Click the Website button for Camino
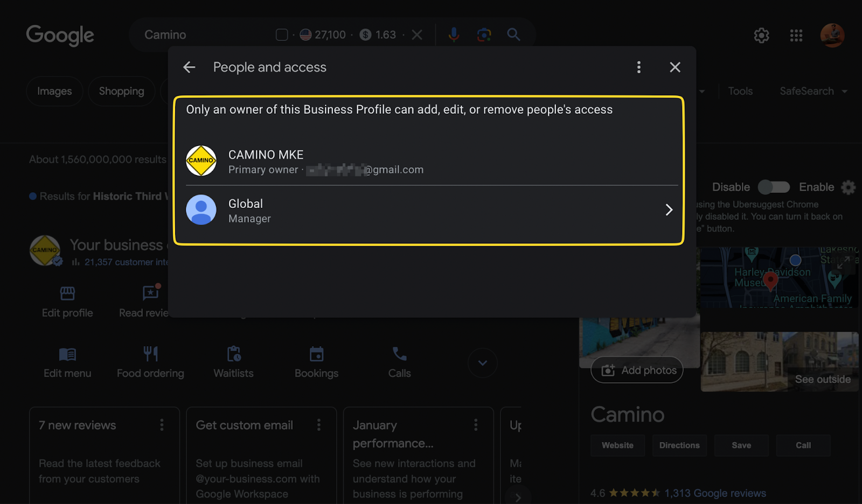The height and width of the screenshot is (504, 862). [x=618, y=446]
